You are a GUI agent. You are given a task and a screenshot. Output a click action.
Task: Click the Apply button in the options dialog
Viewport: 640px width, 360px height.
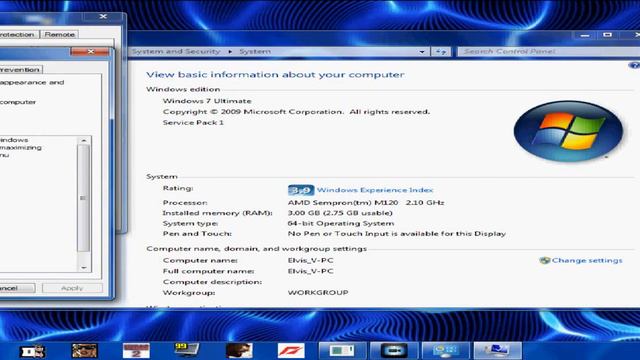tap(72, 288)
